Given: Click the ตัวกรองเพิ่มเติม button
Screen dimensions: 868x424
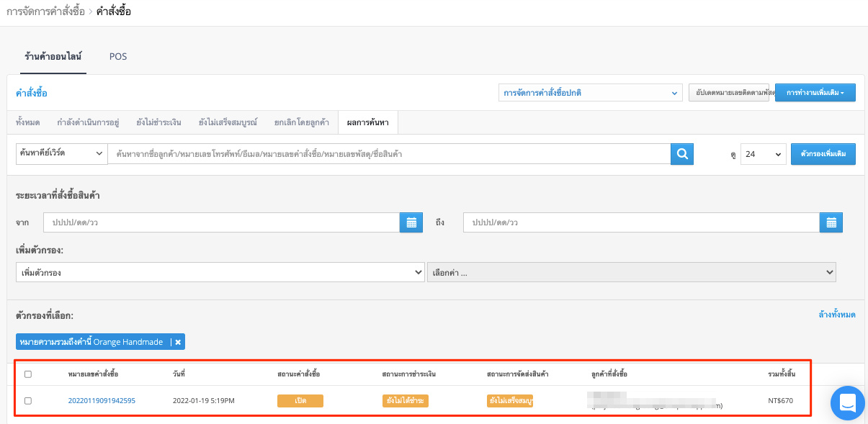Looking at the screenshot, I should (x=823, y=154).
